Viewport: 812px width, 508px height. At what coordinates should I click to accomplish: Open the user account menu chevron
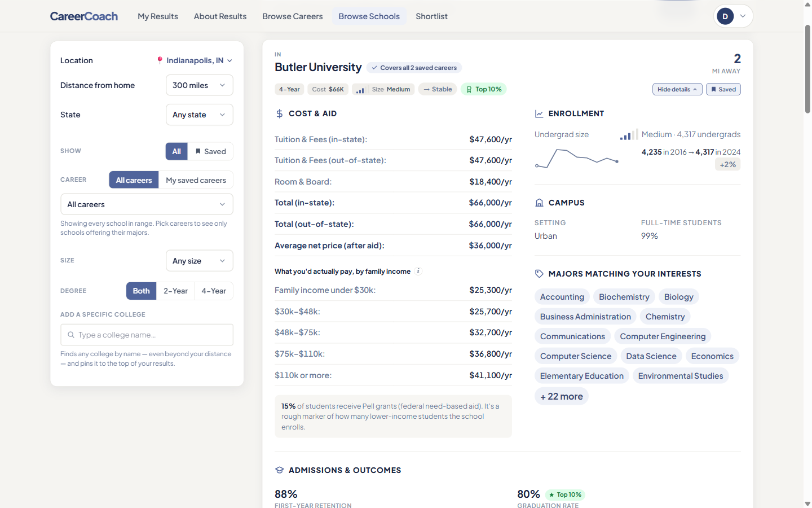(743, 16)
